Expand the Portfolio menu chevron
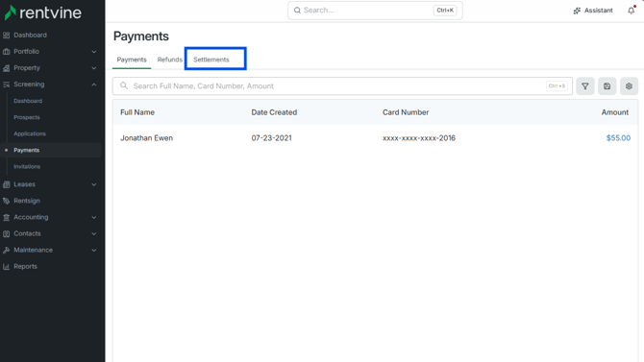 (93, 52)
